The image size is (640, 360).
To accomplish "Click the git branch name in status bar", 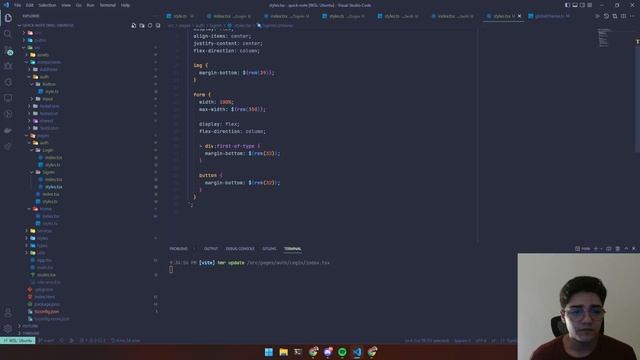I will (46, 340).
